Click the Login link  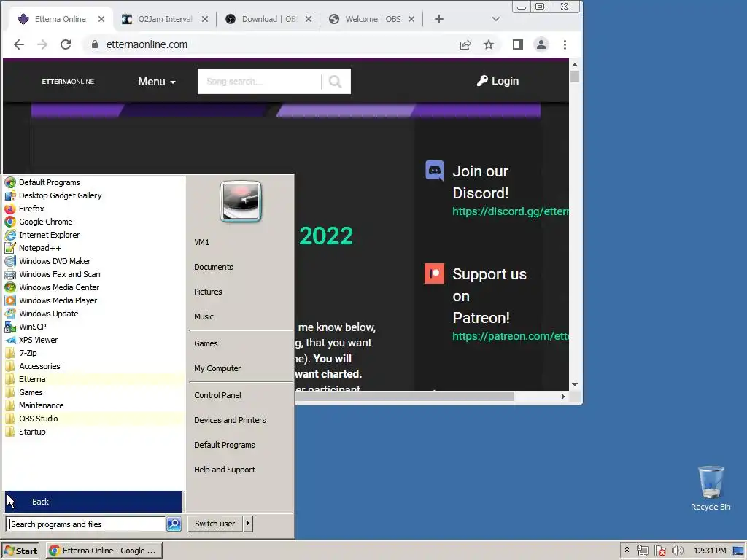pos(498,81)
